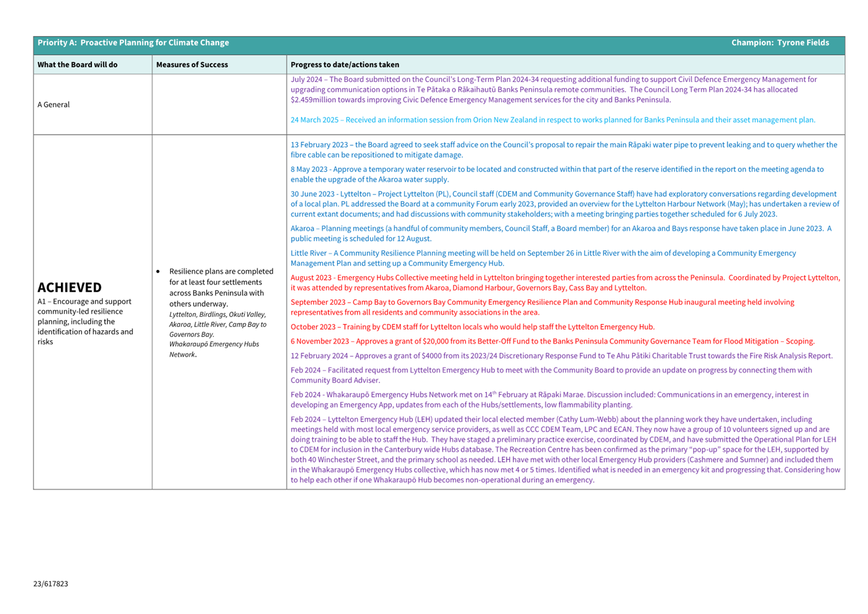Click the resilience plans bullet point

[x=221, y=287]
